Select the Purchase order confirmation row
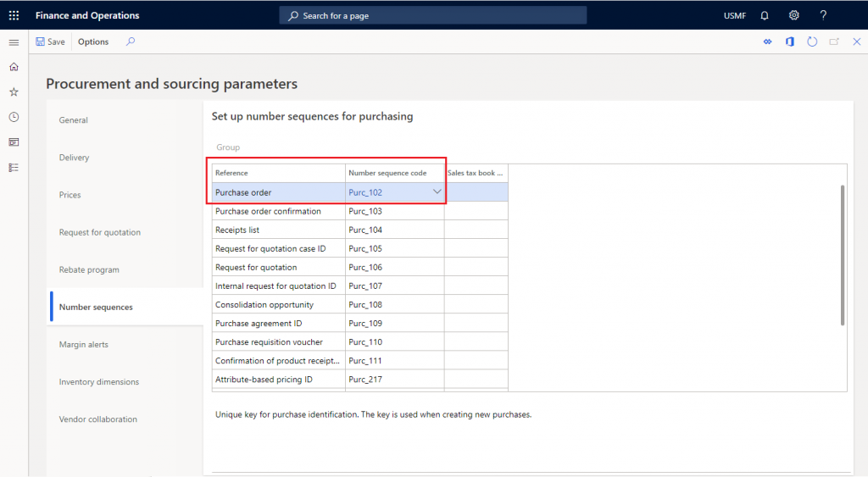This screenshot has height=477, width=868. tap(359, 211)
